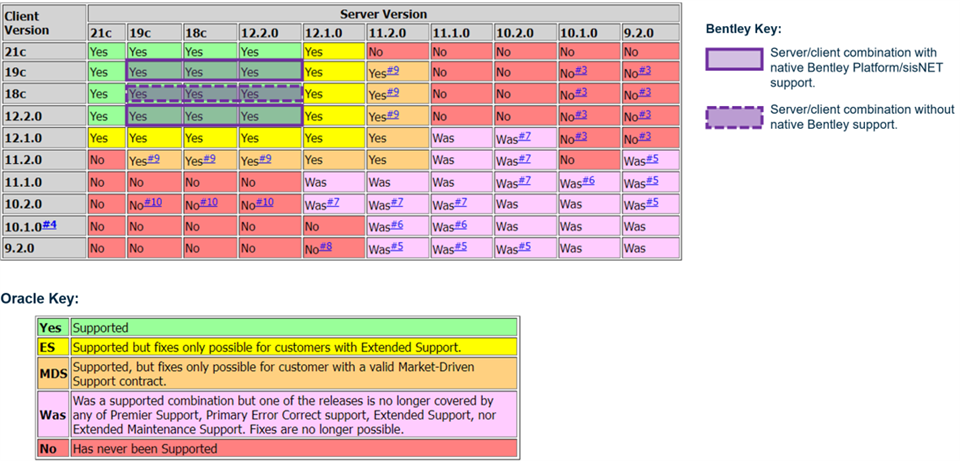This screenshot has height=461, width=960.
Task: Open the #8 footnote link in client row 9.2.0
Action: [326, 246]
